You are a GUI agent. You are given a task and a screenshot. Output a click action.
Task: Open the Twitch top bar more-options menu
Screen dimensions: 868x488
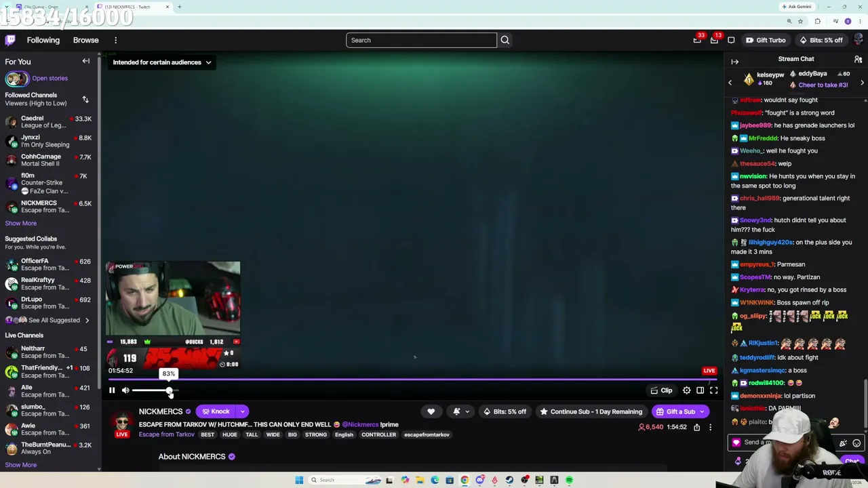(116, 40)
